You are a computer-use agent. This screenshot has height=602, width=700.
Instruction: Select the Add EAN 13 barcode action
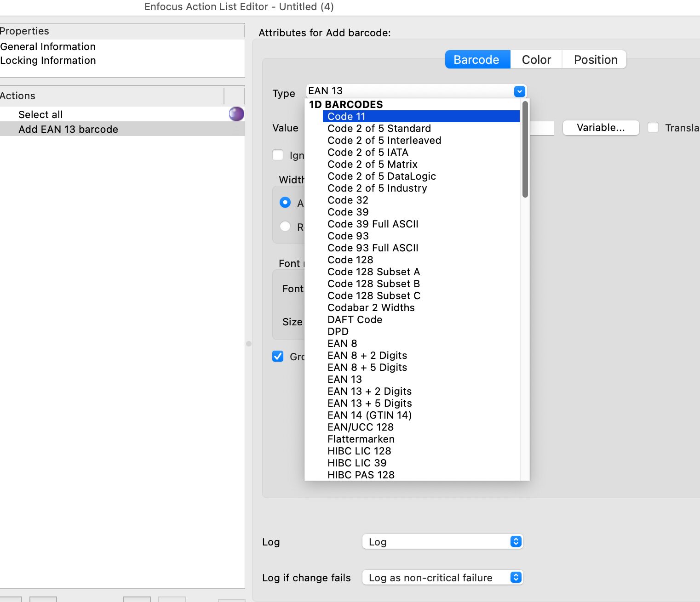tap(122, 129)
